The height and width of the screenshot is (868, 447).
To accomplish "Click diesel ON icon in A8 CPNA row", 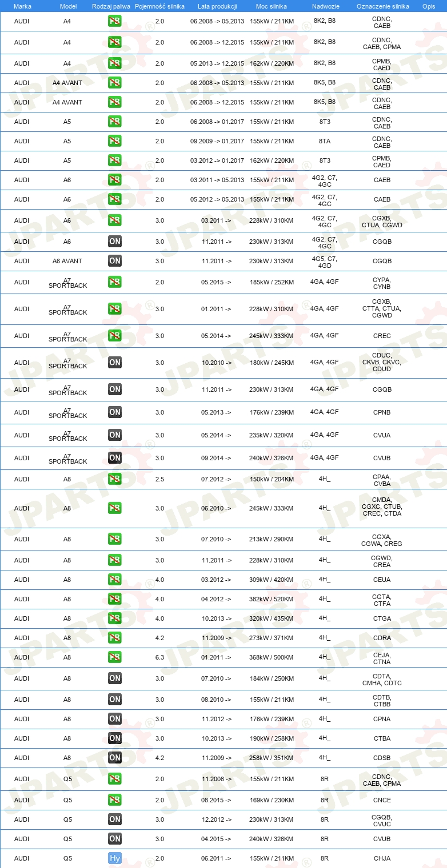I will tap(115, 719).
